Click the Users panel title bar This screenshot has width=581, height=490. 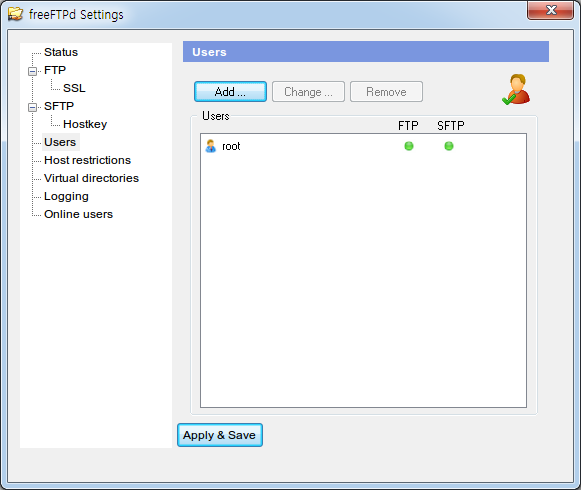(x=366, y=52)
